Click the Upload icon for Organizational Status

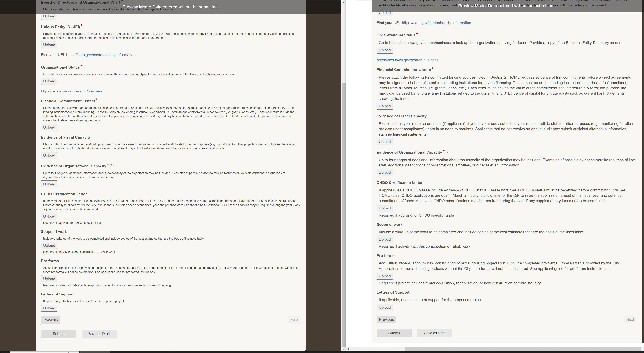tap(49, 81)
